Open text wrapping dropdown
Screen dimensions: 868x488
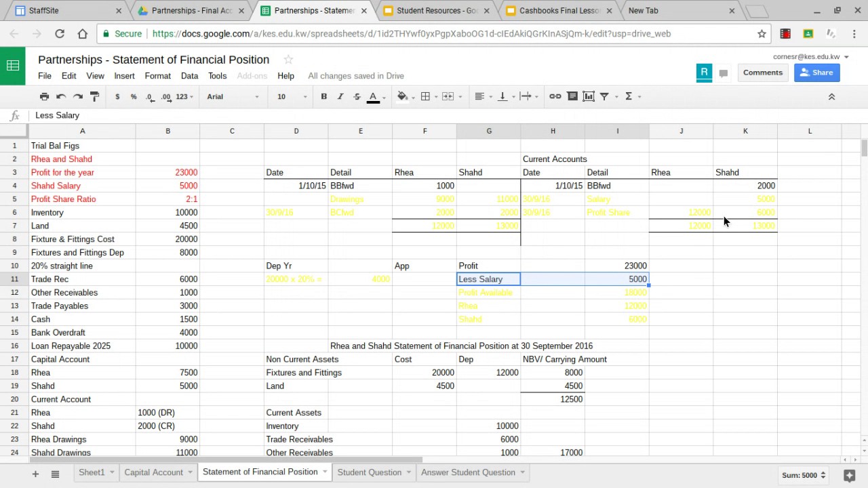point(529,97)
